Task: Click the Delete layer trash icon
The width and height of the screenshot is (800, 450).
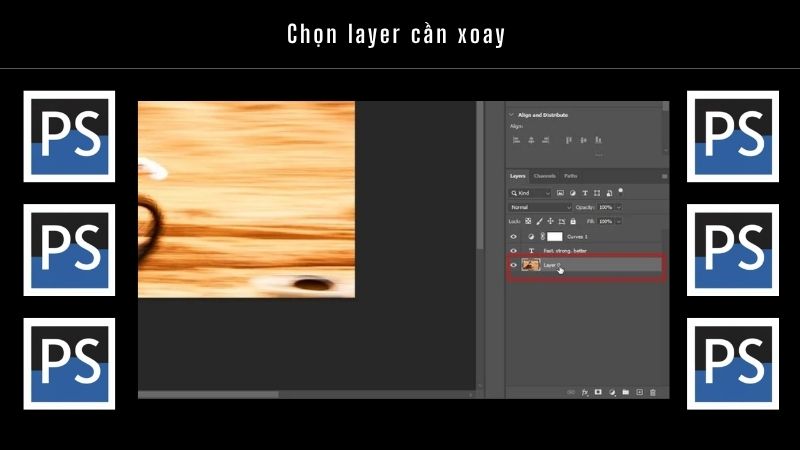Action: 653,392
